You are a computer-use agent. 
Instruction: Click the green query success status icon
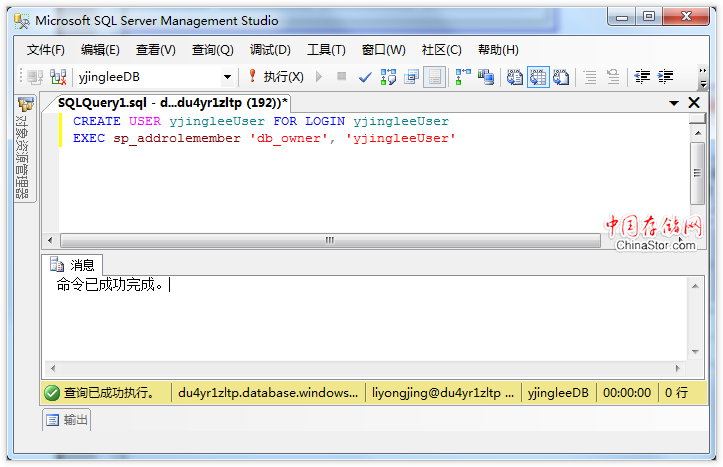[52, 393]
